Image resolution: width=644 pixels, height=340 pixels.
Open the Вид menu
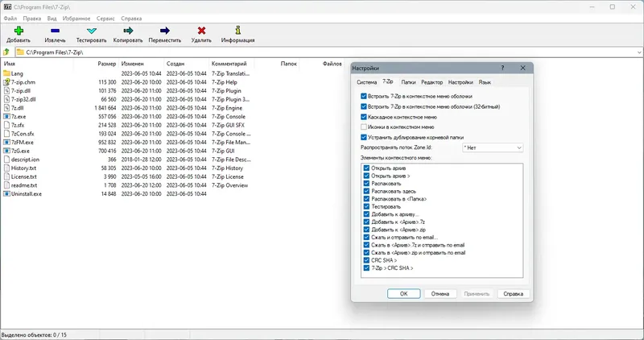coord(52,19)
